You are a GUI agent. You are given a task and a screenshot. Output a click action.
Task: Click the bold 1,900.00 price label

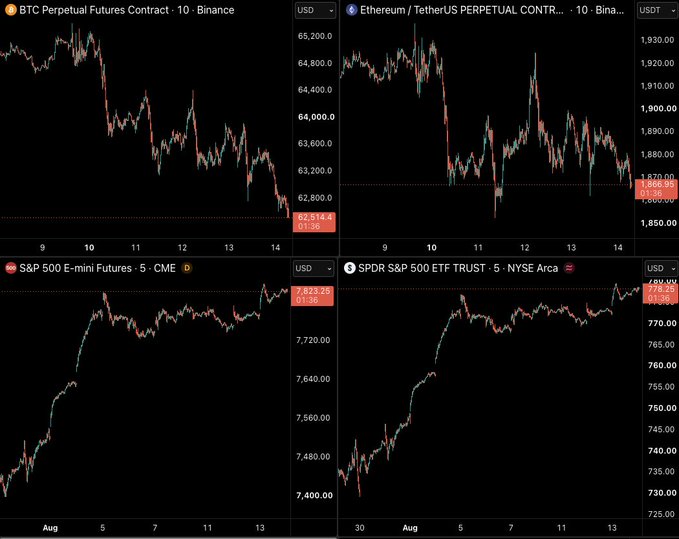pos(658,108)
